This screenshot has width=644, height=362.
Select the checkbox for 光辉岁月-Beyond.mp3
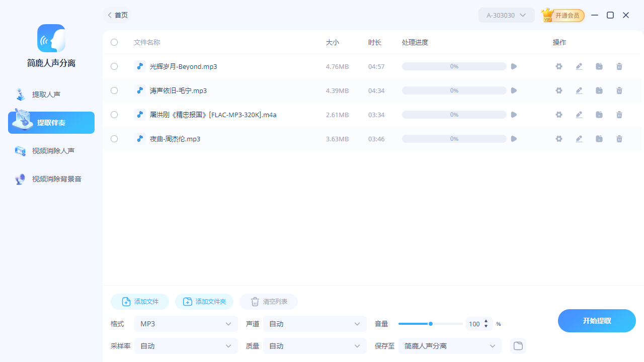point(114,66)
